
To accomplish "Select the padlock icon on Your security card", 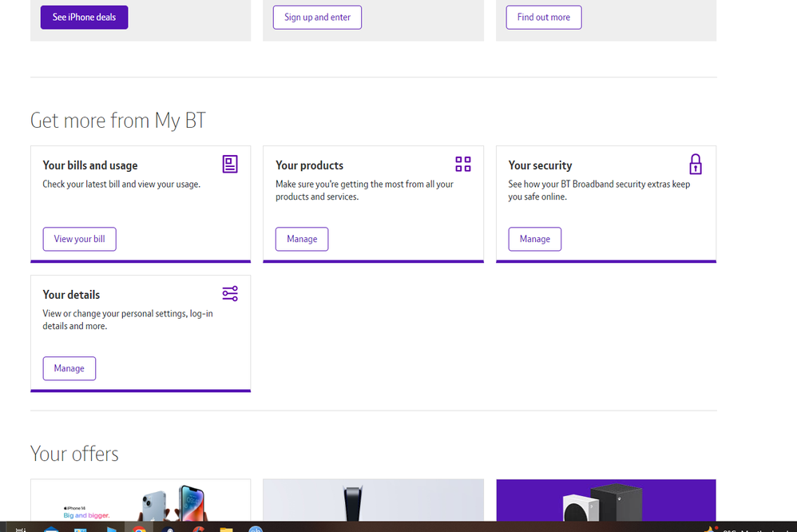I will point(696,164).
